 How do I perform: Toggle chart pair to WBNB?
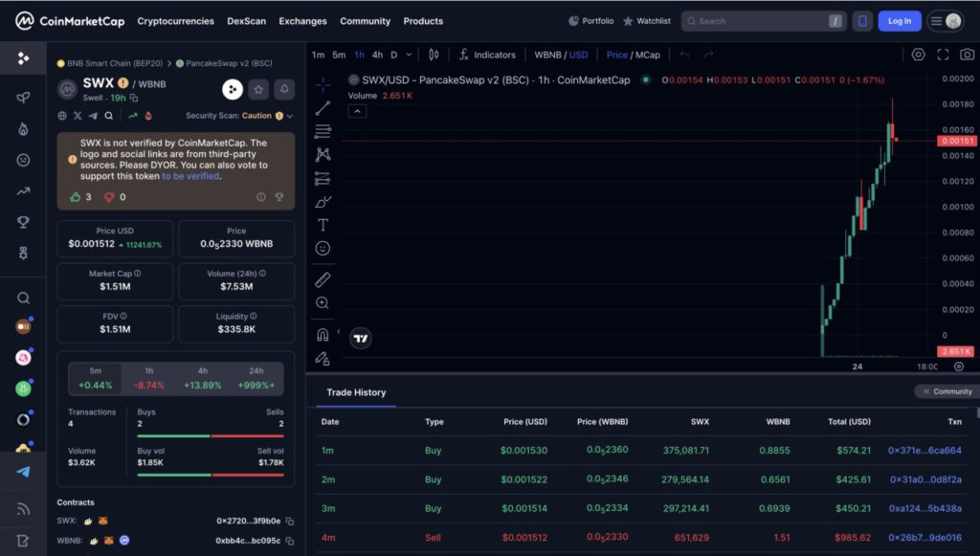pyautogui.click(x=547, y=55)
